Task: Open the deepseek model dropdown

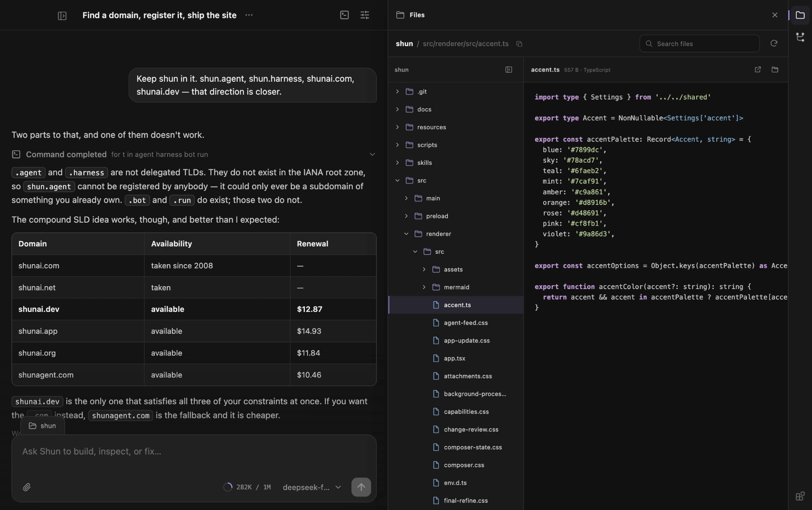Action: pos(312,487)
